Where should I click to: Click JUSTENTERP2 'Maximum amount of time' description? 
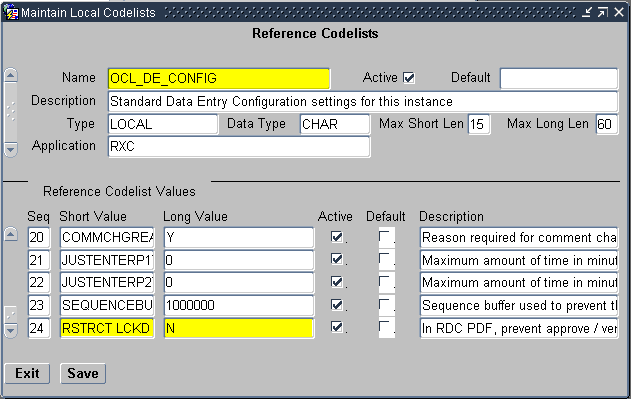519,282
